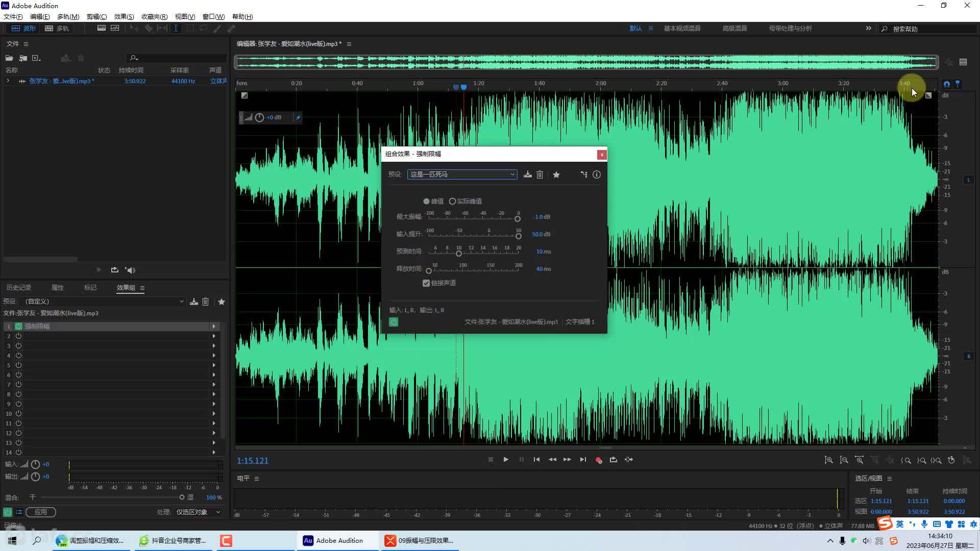
Task: Adjust 最大振幅 slider handle
Action: [x=518, y=219]
